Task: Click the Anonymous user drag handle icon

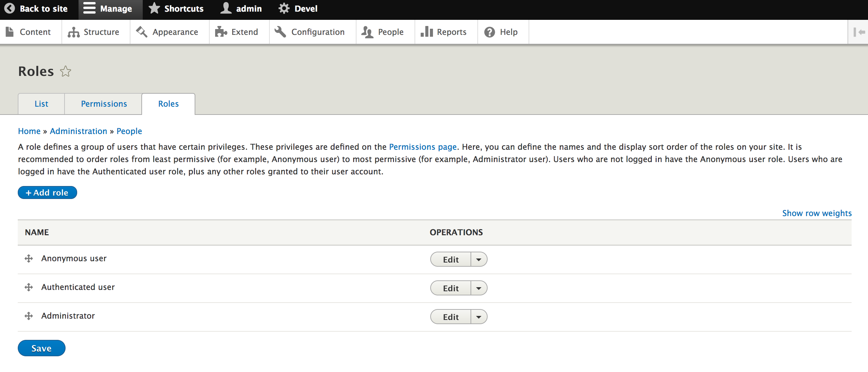Action: [29, 258]
